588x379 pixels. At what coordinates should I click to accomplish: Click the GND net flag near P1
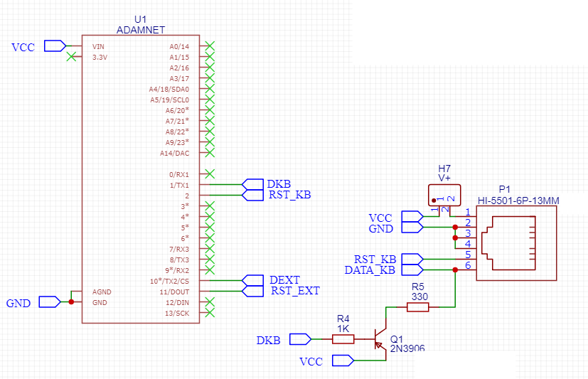412,228
